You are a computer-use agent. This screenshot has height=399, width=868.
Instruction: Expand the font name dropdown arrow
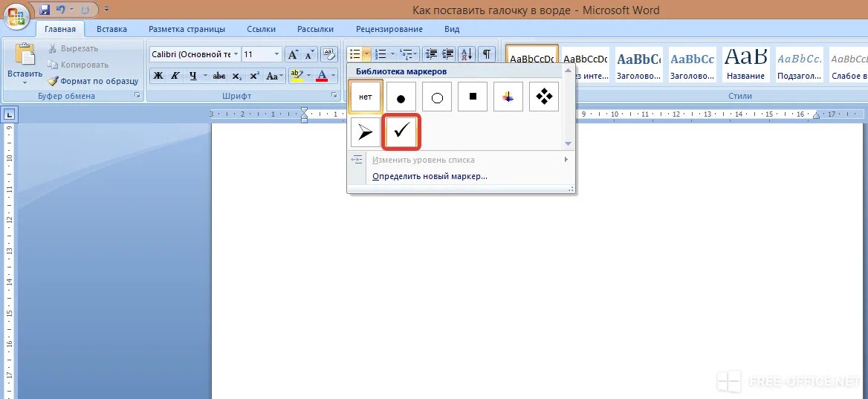pos(236,54)
